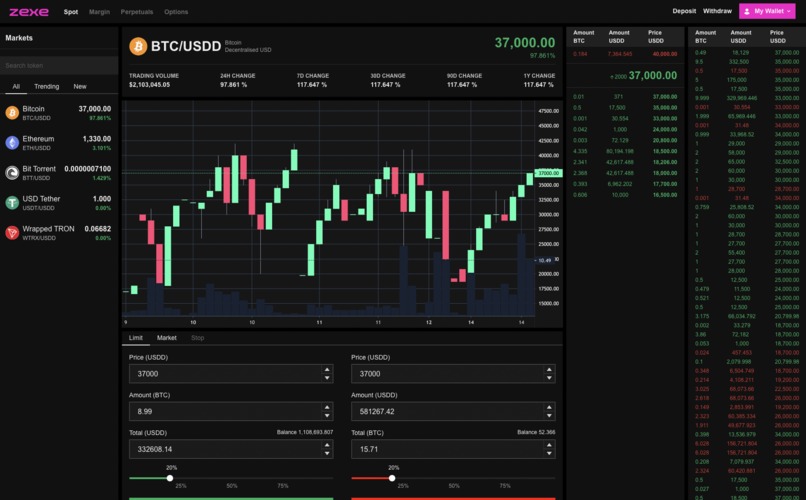Switch to the Spot tab
Screen dimensions: 806x500
pyautogui.click(x=71, y=12)
